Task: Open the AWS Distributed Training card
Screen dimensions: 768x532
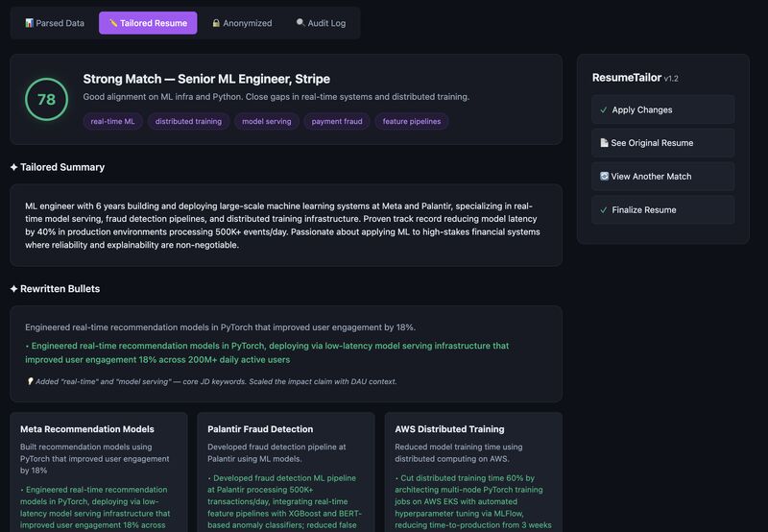Action: pos(472,471)
